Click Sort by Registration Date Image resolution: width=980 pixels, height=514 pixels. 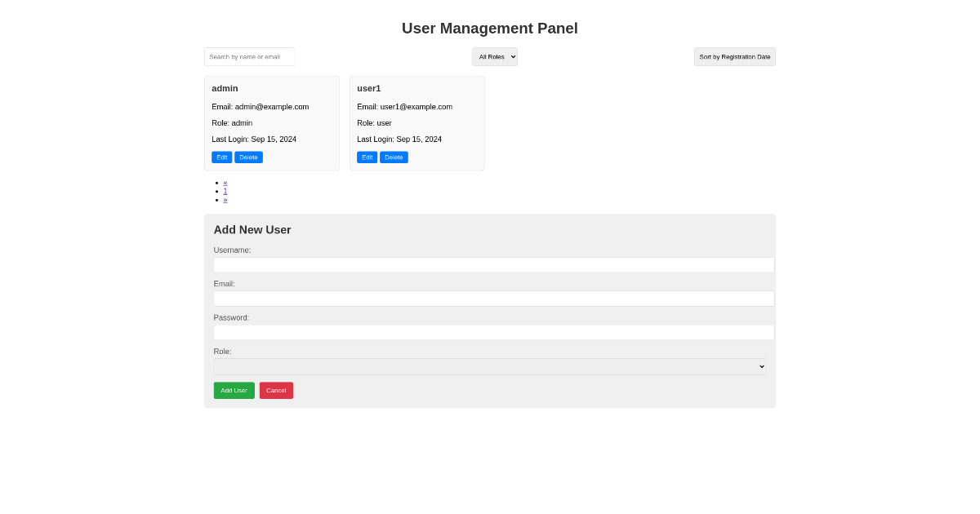click(x=734, y=56)
